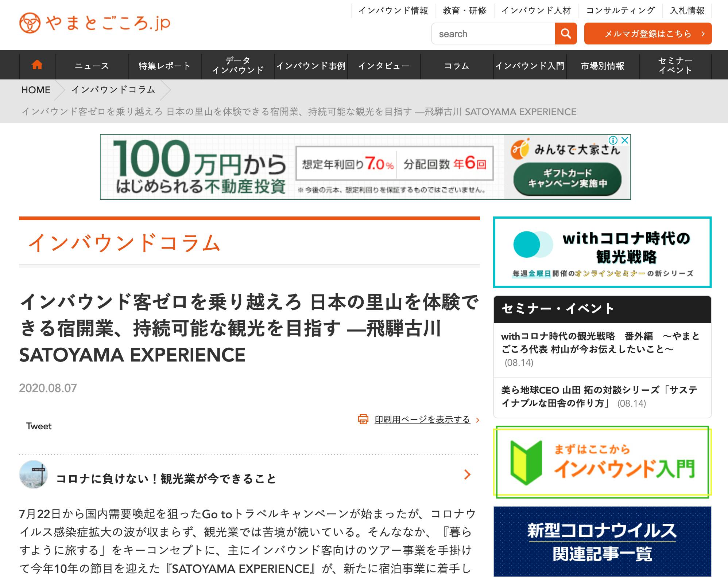Close the ad with the X icon
This screenshot has width=728, height=578.
point(625,140)
